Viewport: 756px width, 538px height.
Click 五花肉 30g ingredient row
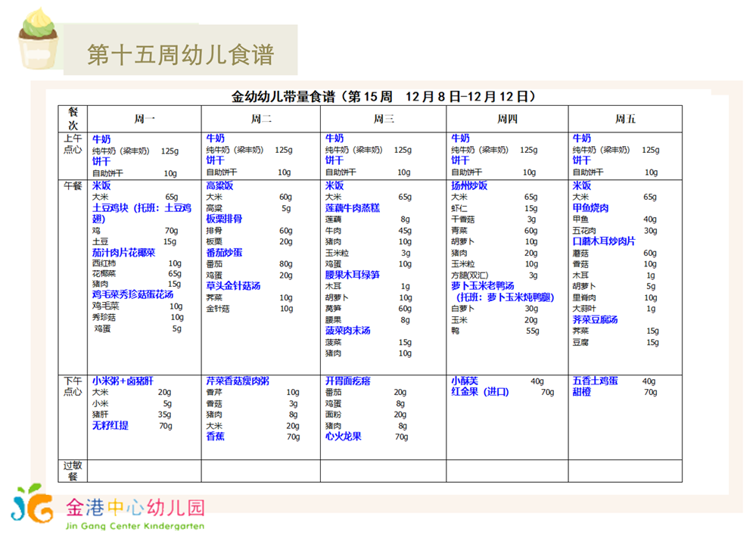(615, 231)
